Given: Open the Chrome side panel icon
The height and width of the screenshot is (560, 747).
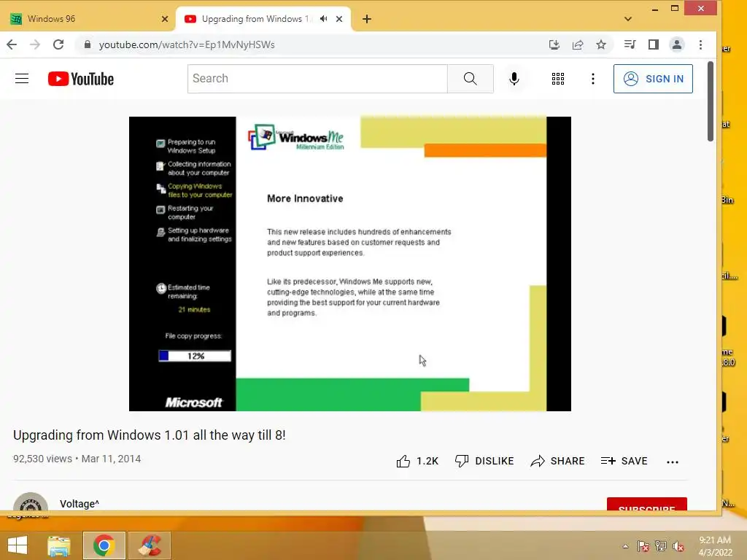Looking at the screenshot, I should (x=653, y=44).
